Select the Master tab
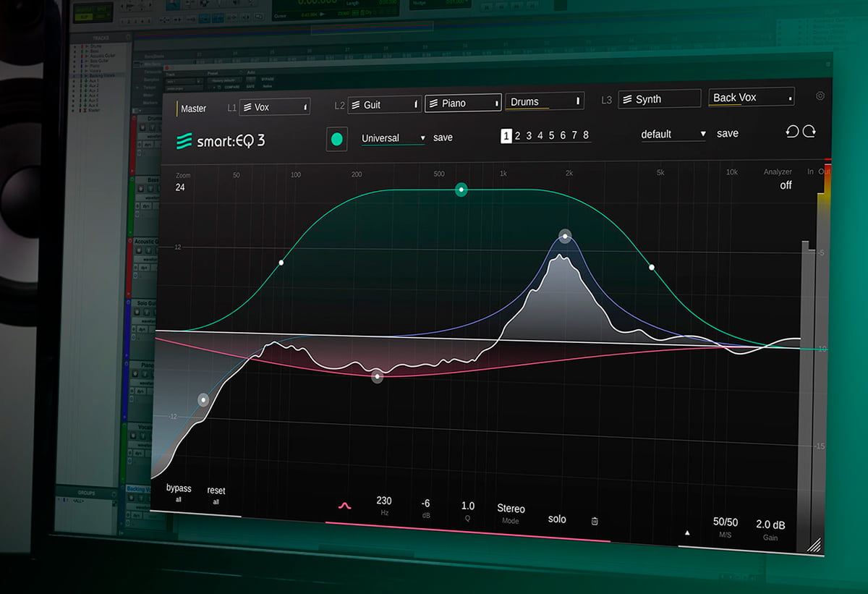 click(x=193, y=109)
